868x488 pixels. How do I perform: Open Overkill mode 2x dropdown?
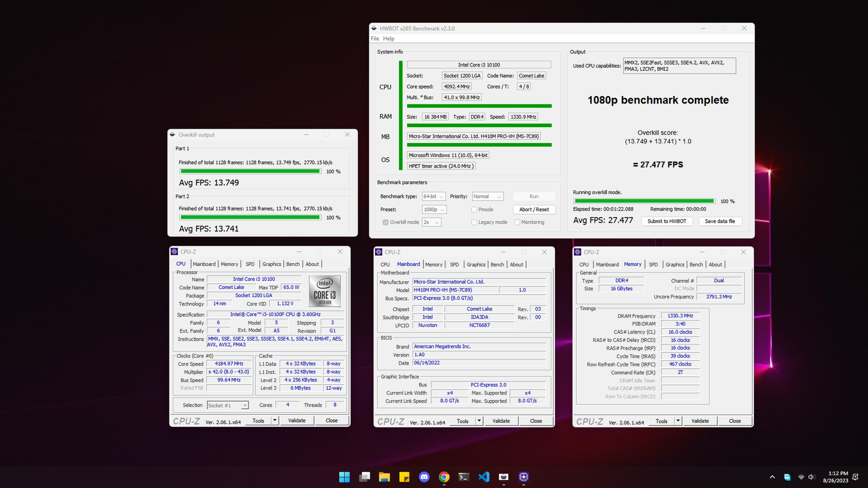[431, 222]
